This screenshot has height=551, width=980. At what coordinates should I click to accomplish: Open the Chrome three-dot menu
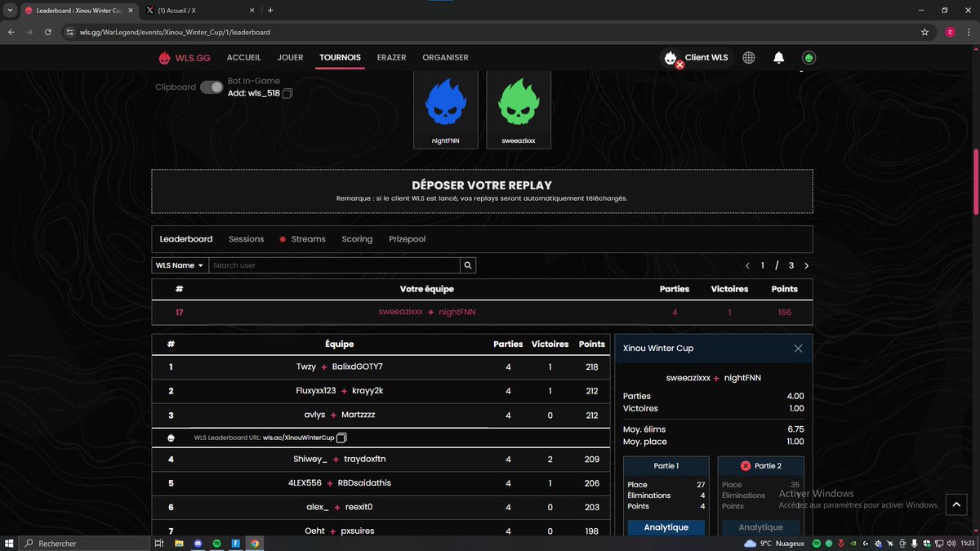[969, 32]
